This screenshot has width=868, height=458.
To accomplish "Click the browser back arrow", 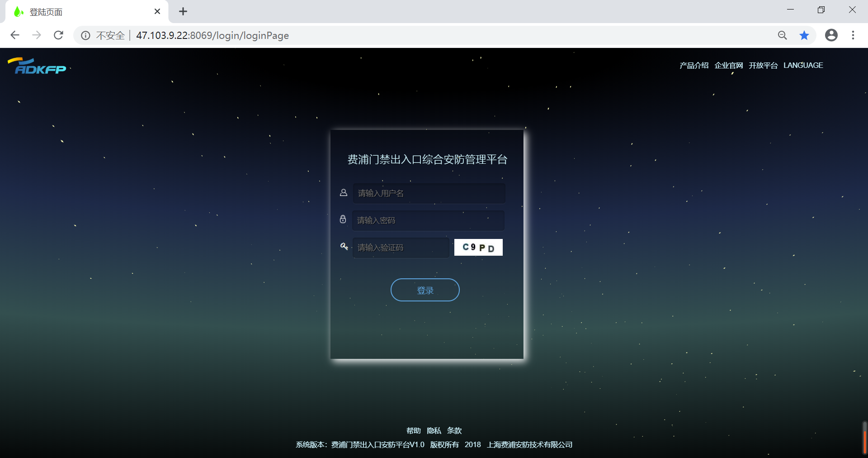I will click(x=15, y=35).
